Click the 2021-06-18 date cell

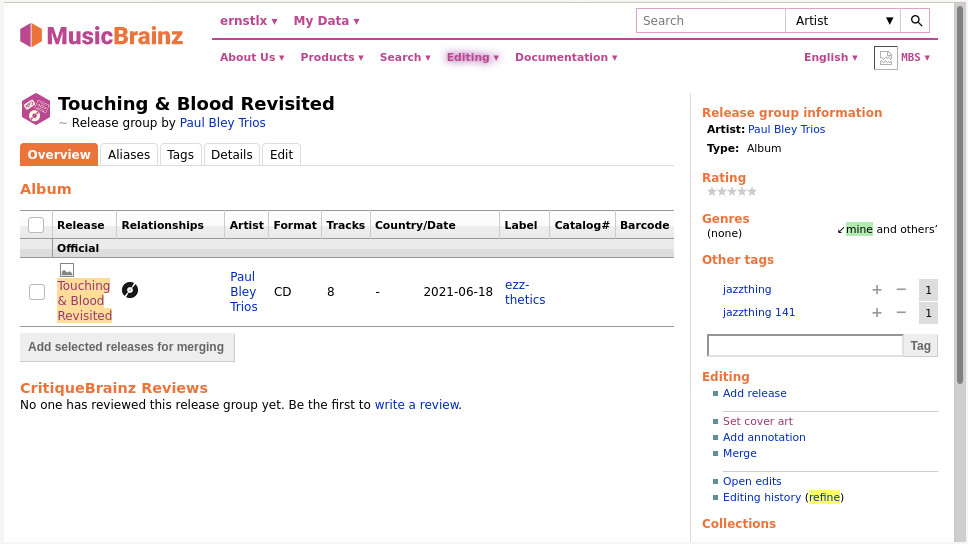tap(458, 291)
